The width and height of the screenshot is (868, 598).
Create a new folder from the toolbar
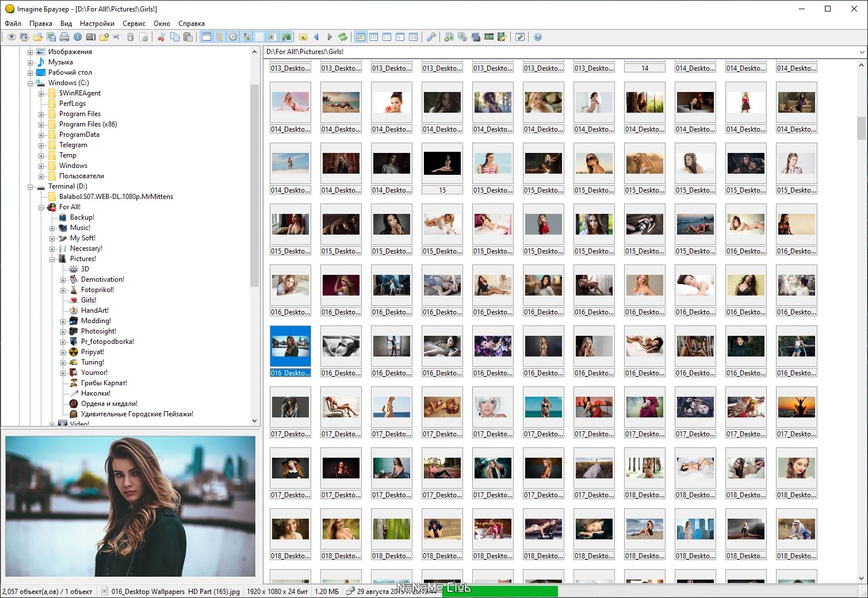104,37
